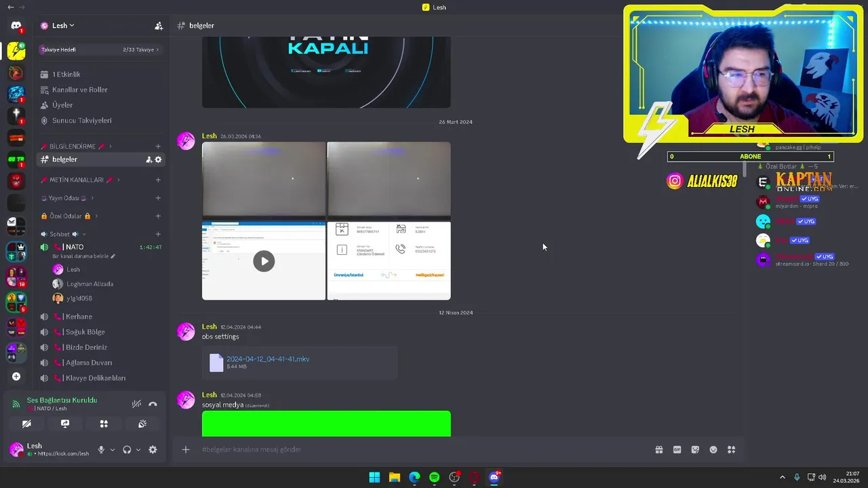The image size is (868, 488).
Task: Add channel to Özel Odalar category
Action: [158, 216]
